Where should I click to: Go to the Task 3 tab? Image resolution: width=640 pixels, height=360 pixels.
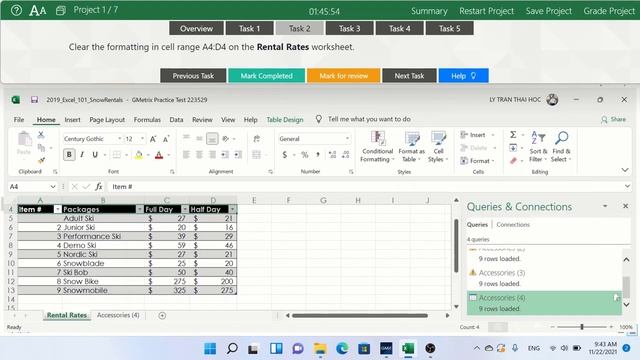(349, 28)
